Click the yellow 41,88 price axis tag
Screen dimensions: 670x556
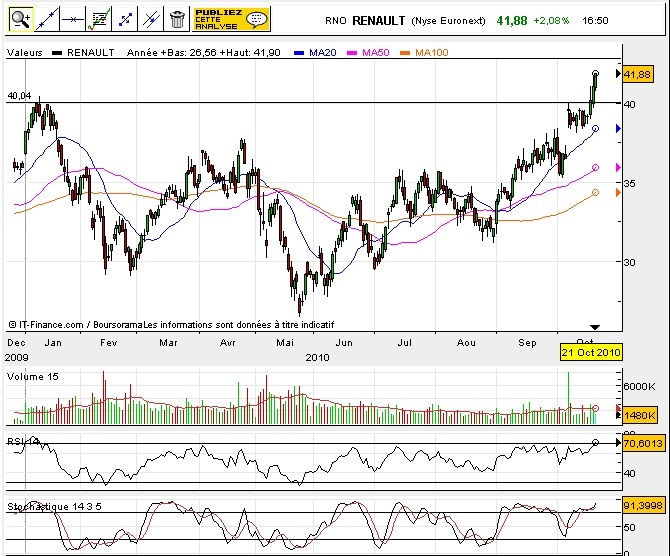pyautogui.click(x=638, y=75)
